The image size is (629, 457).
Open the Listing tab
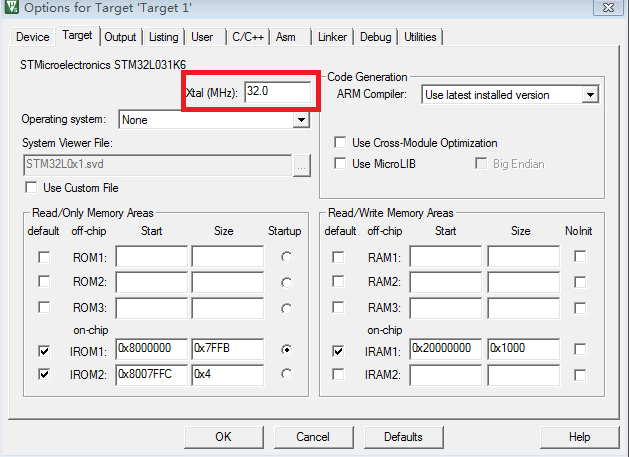(x=163, y=37)
